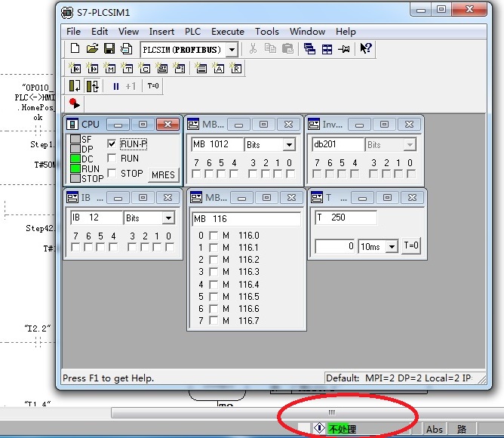
Task: Insert a Vertical Bits subwindow icon
Action: coord(179,68)
